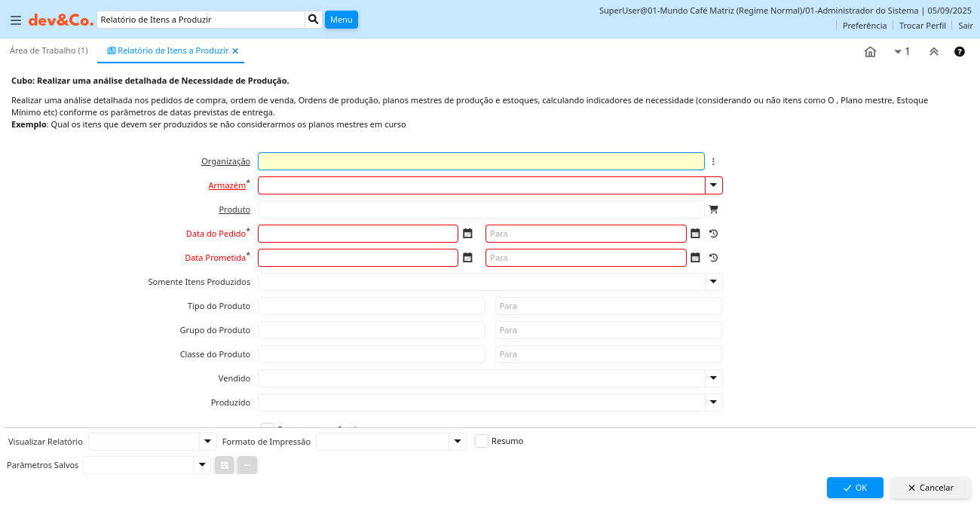Open the Produto shopping cart lookup
Screen dimensions: 980x508
(714, 210)
